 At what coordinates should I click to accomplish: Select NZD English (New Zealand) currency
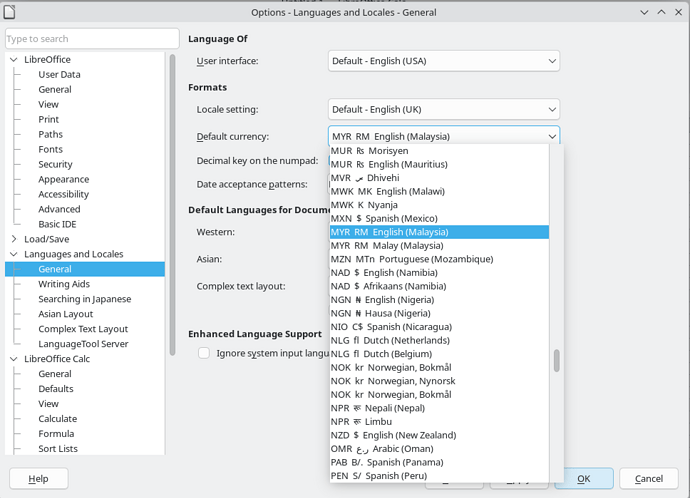[x=439, y=435]
